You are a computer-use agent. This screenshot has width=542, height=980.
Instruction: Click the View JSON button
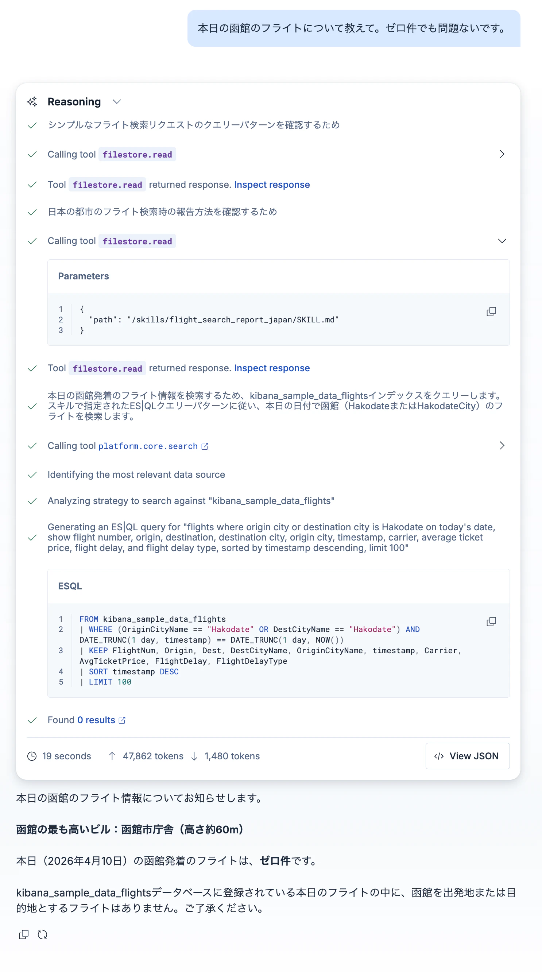[x=468, y=756]
